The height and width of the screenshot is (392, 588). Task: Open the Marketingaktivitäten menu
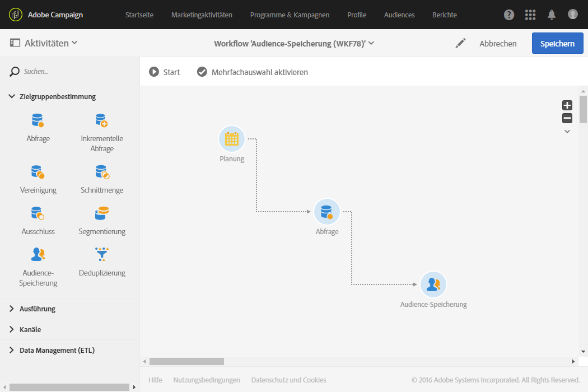coord(202,15)
